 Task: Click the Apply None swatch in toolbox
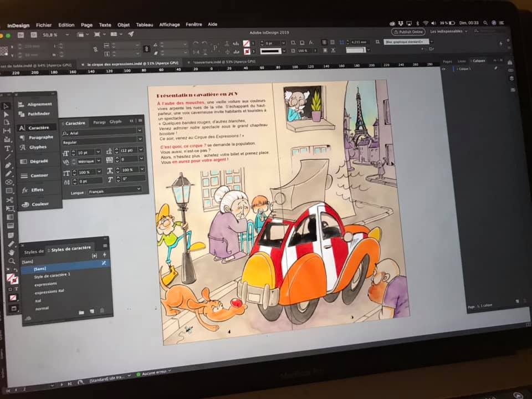[13, 298]
